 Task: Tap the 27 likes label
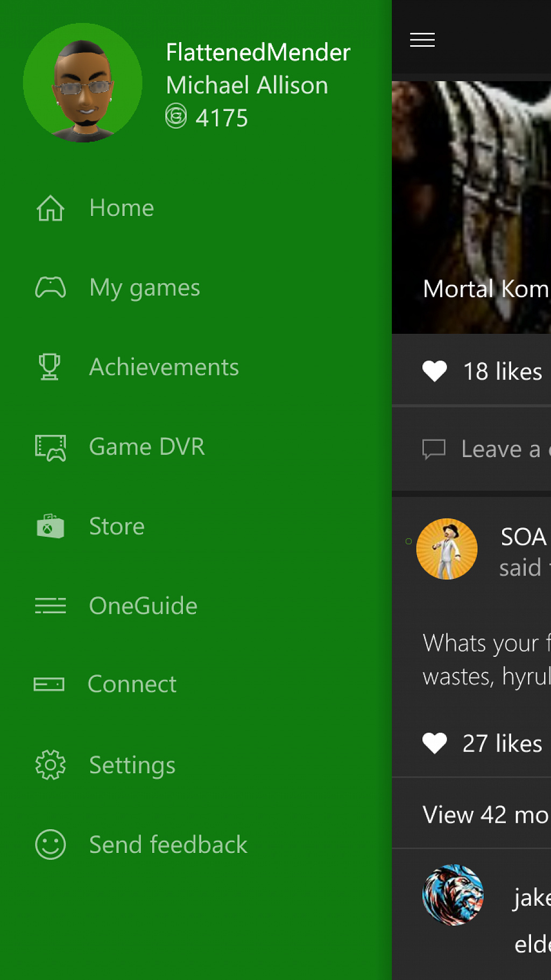tap(502, 744)
